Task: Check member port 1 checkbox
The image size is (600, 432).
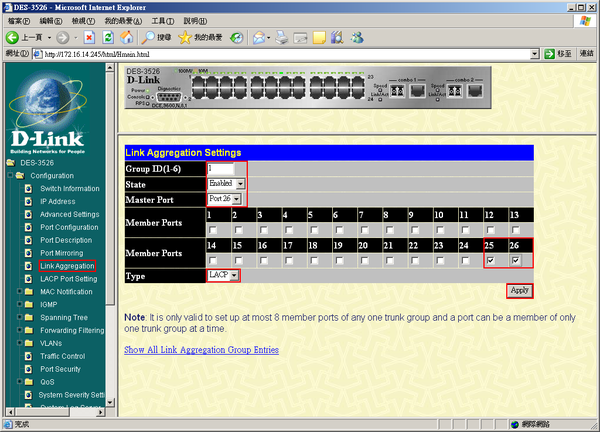Action: click(213, 230)
